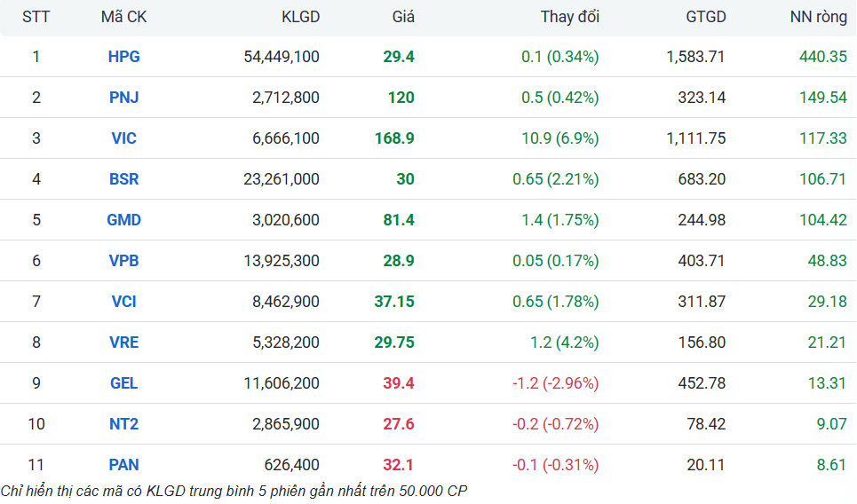Image resolution: width=857 pixels, height=504 pixels.
Task: Click GMD price 81.4
Action: coord(399,220)
